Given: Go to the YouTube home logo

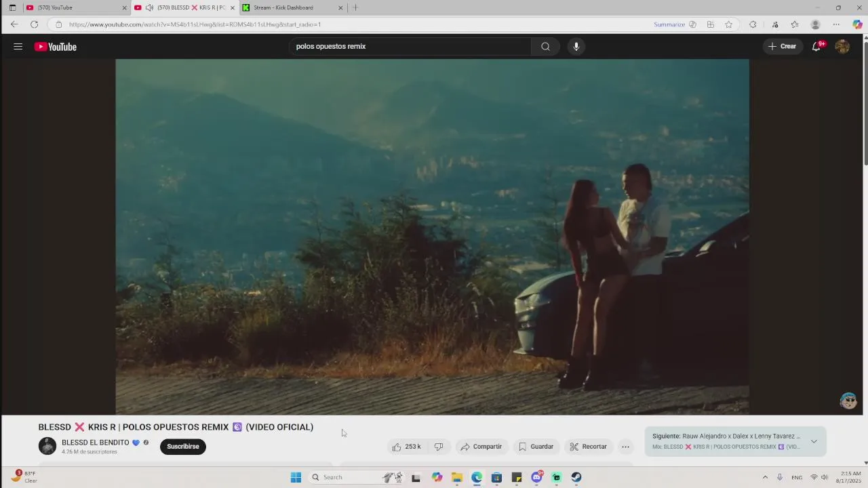Looking at the screenshot, I should tap(56, 47).
